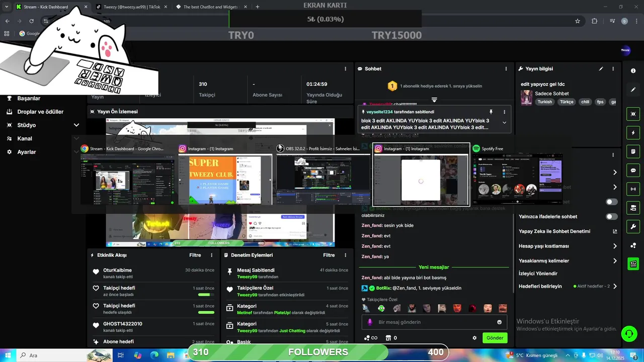Open Denetim Eylemleri three-dot menu
The height and width of the screenshot is (362, 644).
tap(345, 255)
